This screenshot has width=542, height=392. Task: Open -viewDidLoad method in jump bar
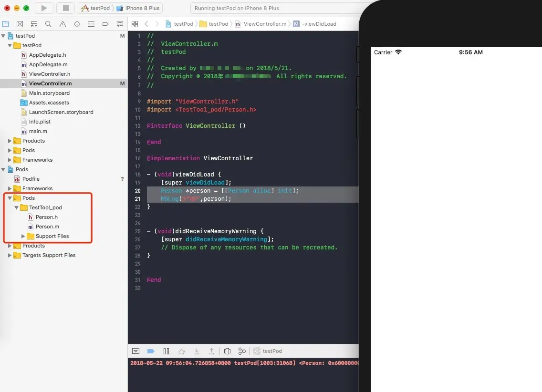point(315,24)
